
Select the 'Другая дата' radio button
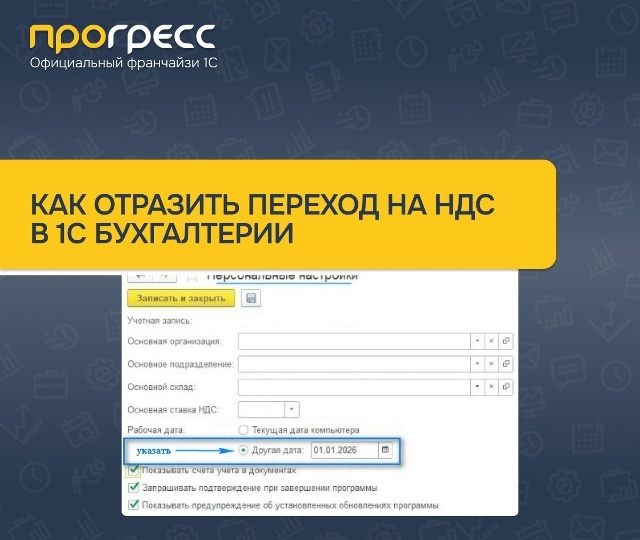pyautogui.click(x=243, y=450)
